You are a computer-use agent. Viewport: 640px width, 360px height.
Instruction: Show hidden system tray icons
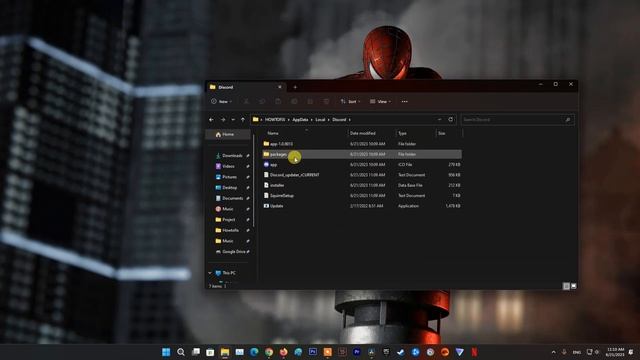[553, 352]
